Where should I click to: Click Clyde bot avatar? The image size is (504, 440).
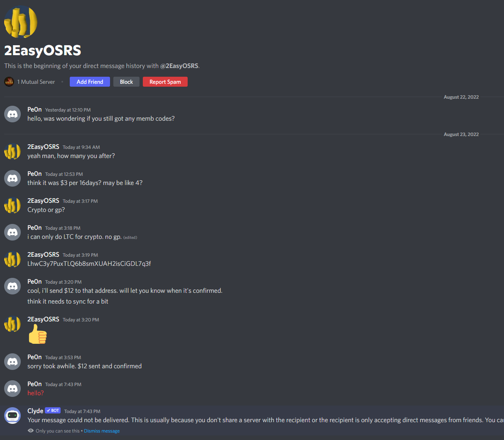tap(12, 416)
